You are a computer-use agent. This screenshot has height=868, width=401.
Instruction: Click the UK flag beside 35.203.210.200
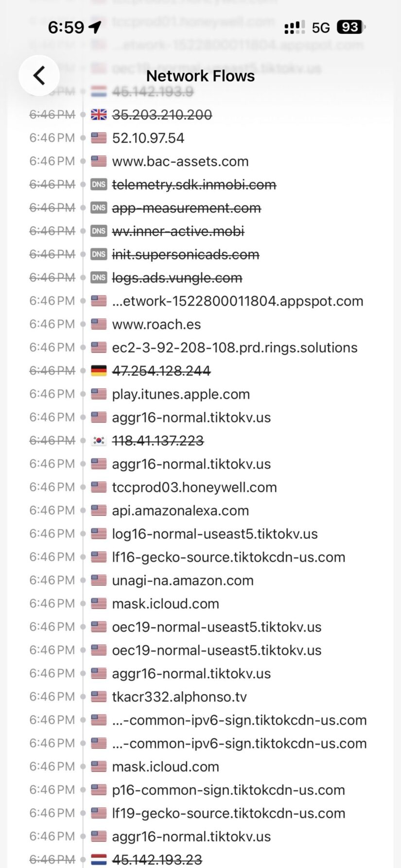click(99, 115)
